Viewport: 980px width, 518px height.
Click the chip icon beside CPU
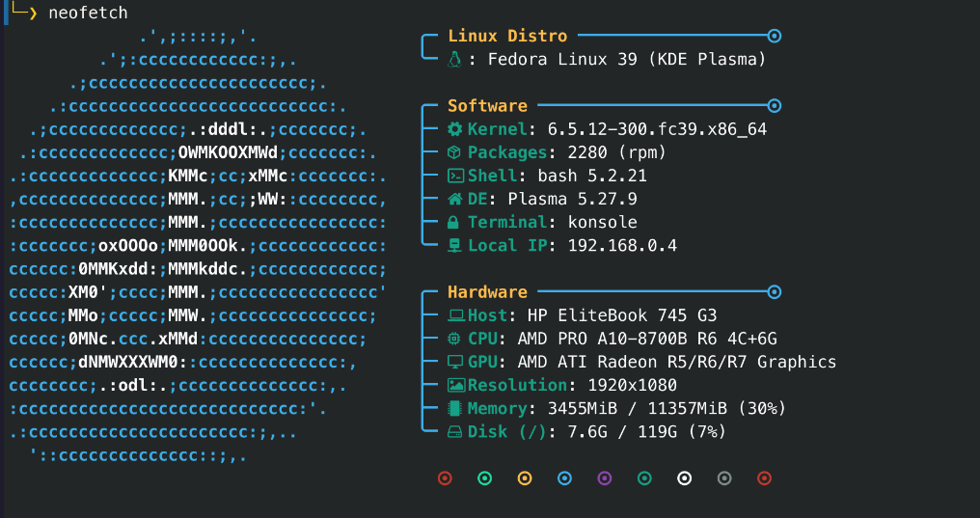click(455, 339)
